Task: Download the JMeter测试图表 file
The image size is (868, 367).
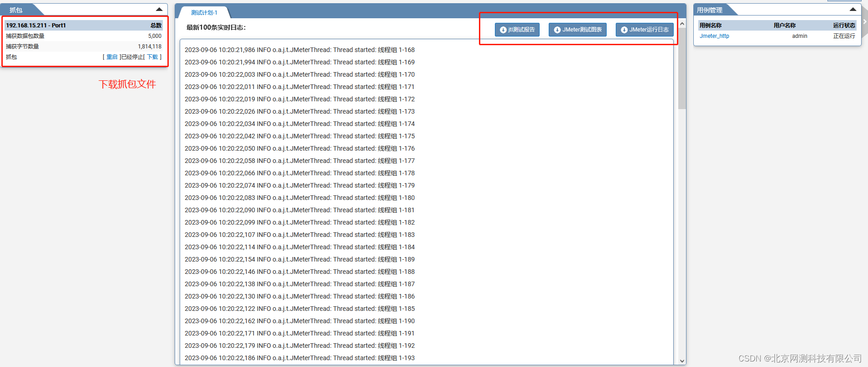Action: [x=577, y=30]
